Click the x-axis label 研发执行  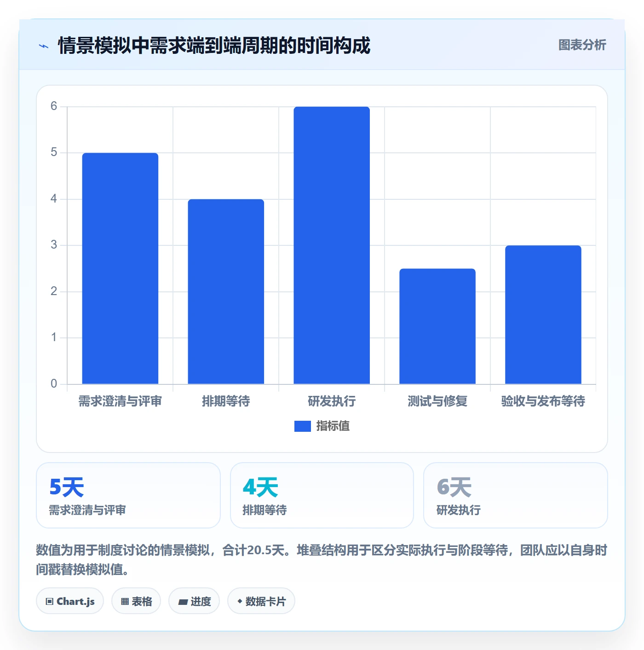coord(332,401)
